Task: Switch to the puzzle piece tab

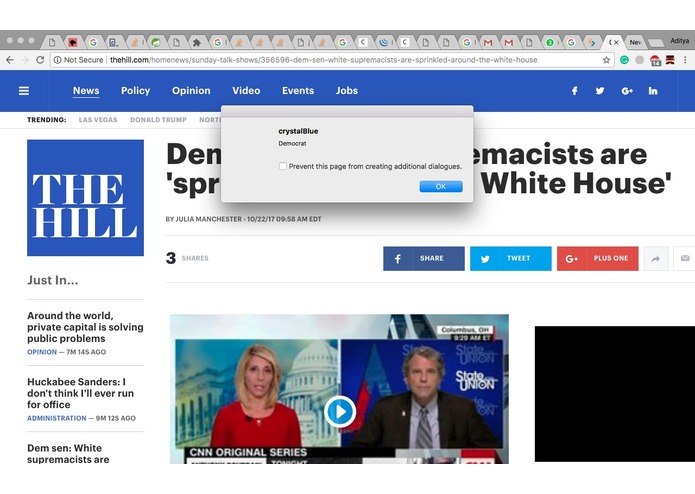Action: coord(196,43)
